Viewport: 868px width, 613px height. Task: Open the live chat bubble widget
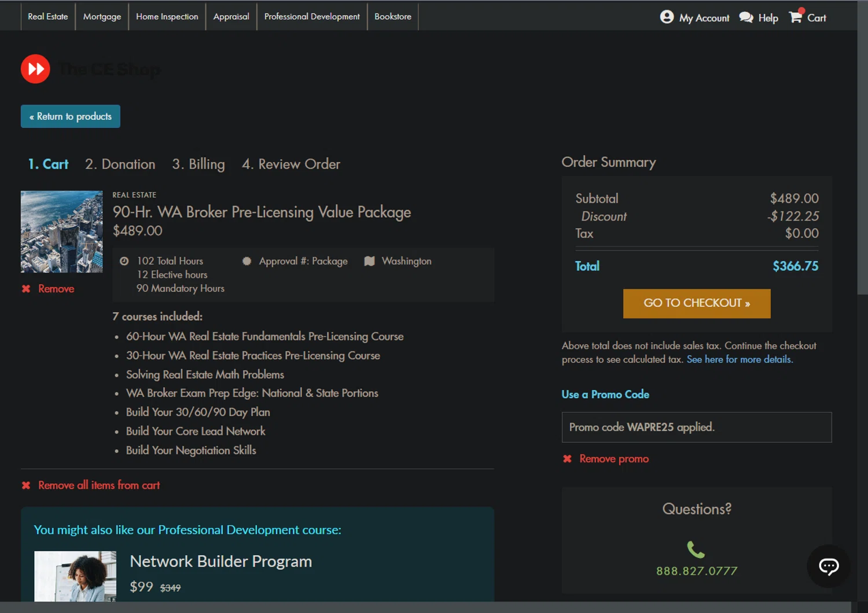point(829,566)
